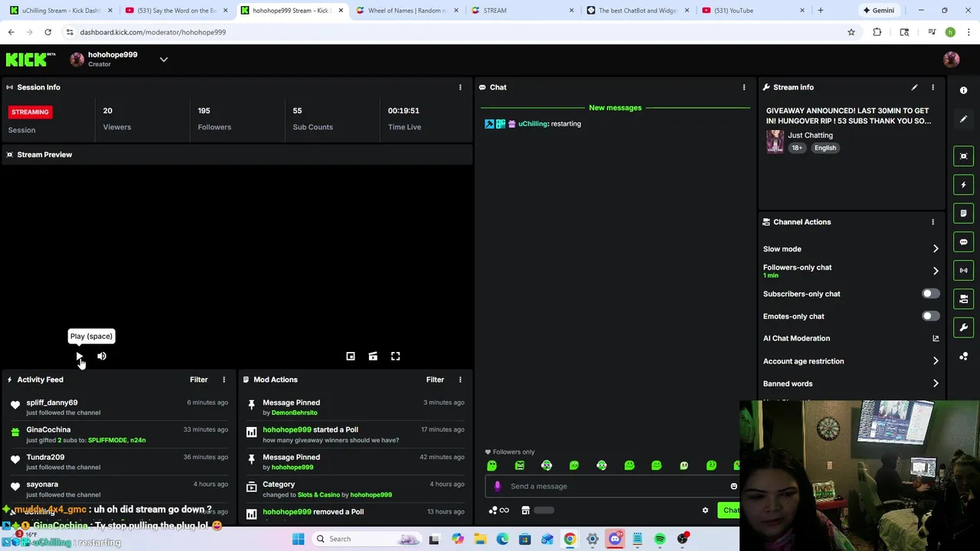Edit stream info with pencil icon

coord(914,87)
